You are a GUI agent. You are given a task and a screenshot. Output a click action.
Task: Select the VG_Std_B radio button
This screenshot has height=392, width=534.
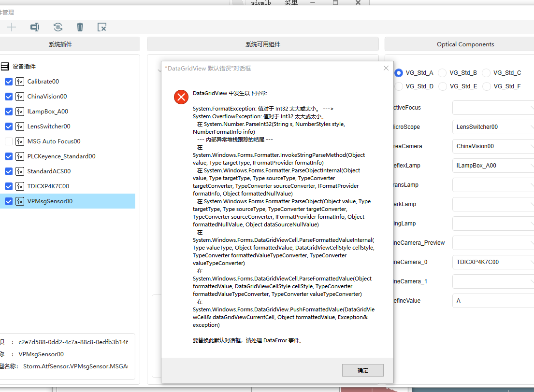tap(442, 73)
